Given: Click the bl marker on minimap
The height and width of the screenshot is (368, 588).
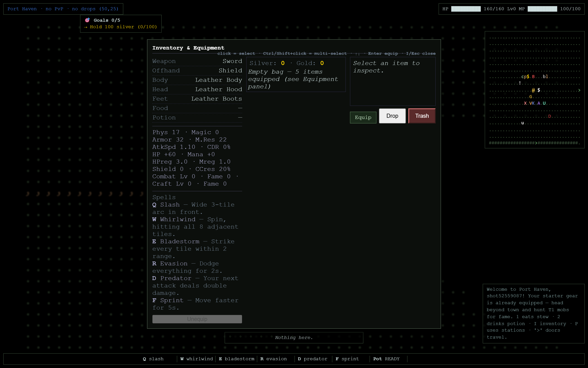Looking at the screenshot, I should (546, 77).
